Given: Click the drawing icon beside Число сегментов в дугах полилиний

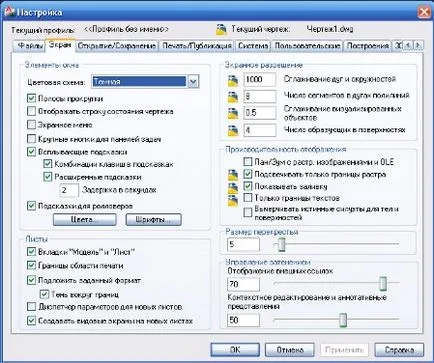Looking at the screenshot, I should tap(233, 97).
